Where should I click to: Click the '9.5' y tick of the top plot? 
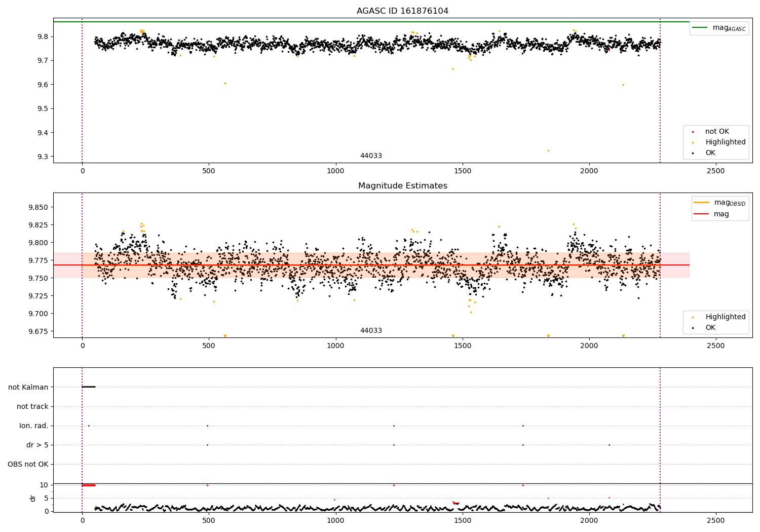click(x=43, y=109)
